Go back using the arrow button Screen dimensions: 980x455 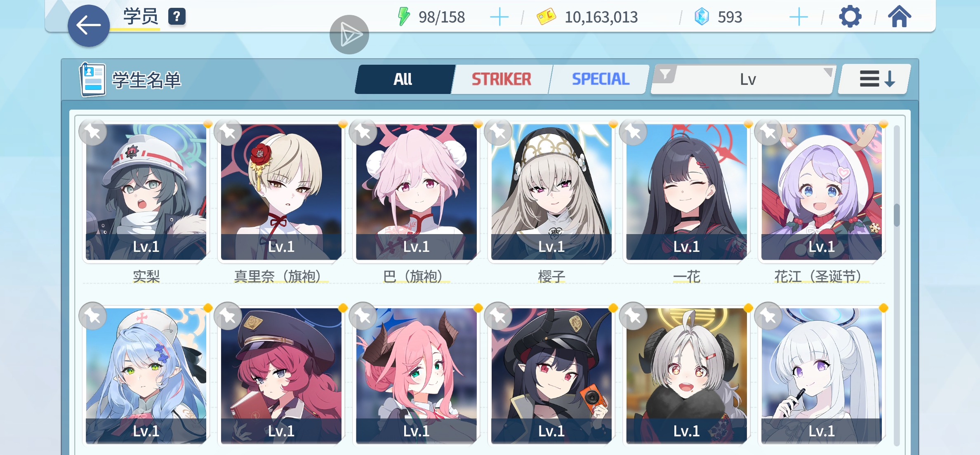(89, 25)
